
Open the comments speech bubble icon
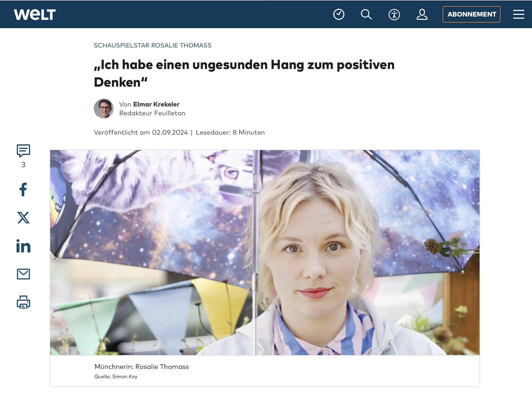pos(23,150)
